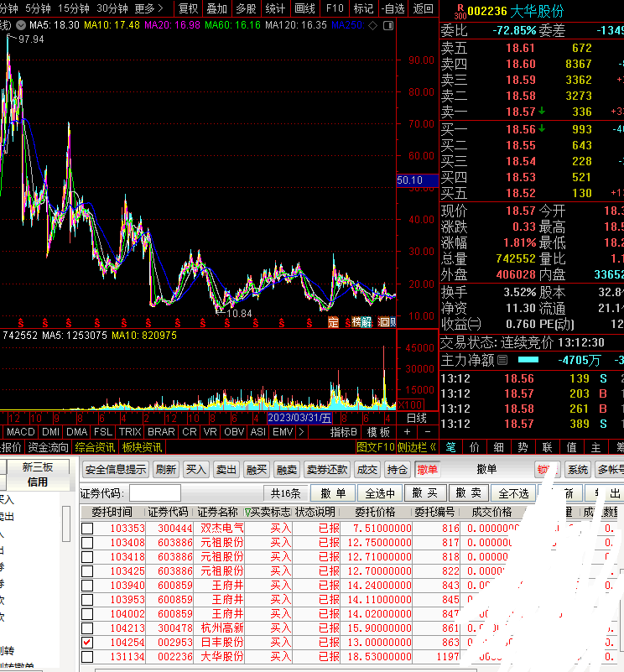The height and width of the screenshot is (672, 624).
Task: Switch to 笔 tick view tab
Action: (451, 447)
